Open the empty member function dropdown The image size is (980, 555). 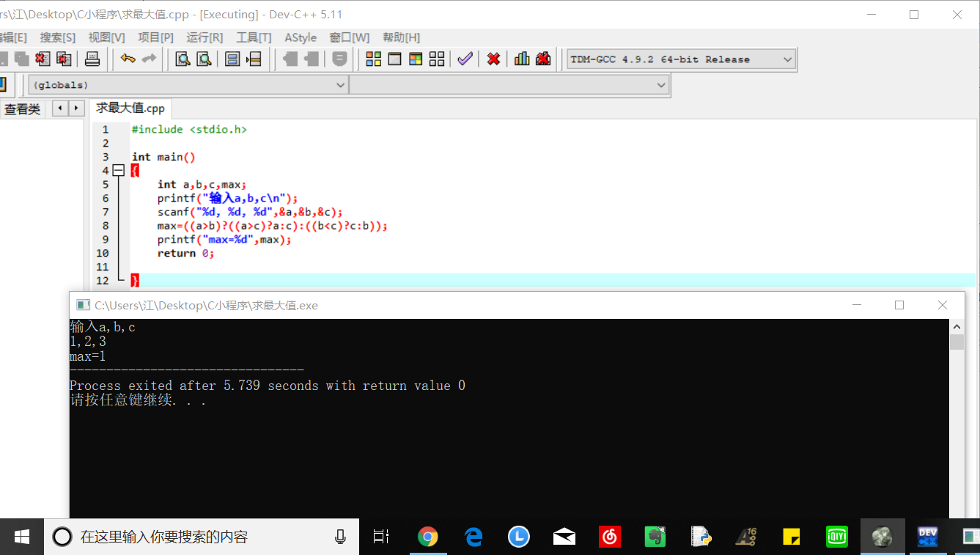click(x=509, y=85)
